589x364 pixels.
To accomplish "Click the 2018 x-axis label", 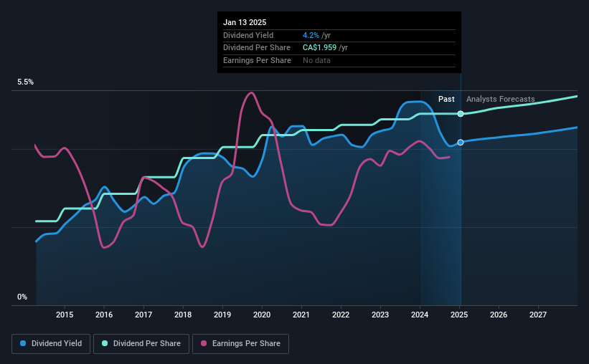I will tap(183, 315).
